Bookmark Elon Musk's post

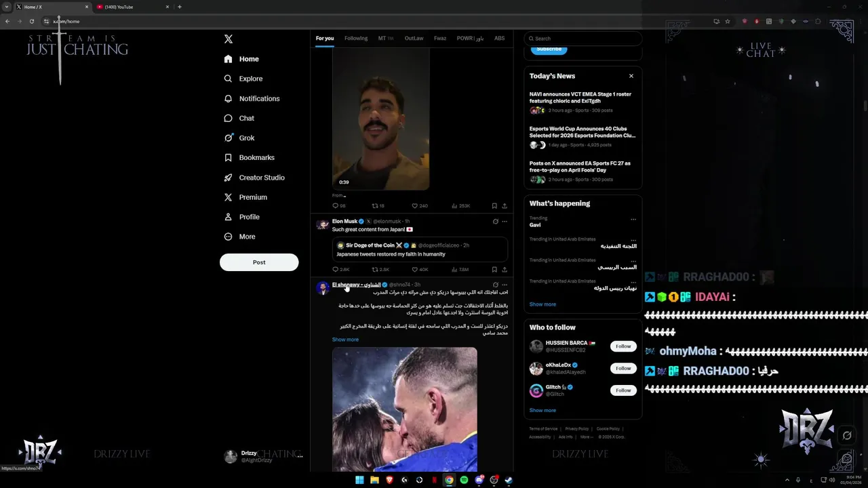[x=494, y=270]
